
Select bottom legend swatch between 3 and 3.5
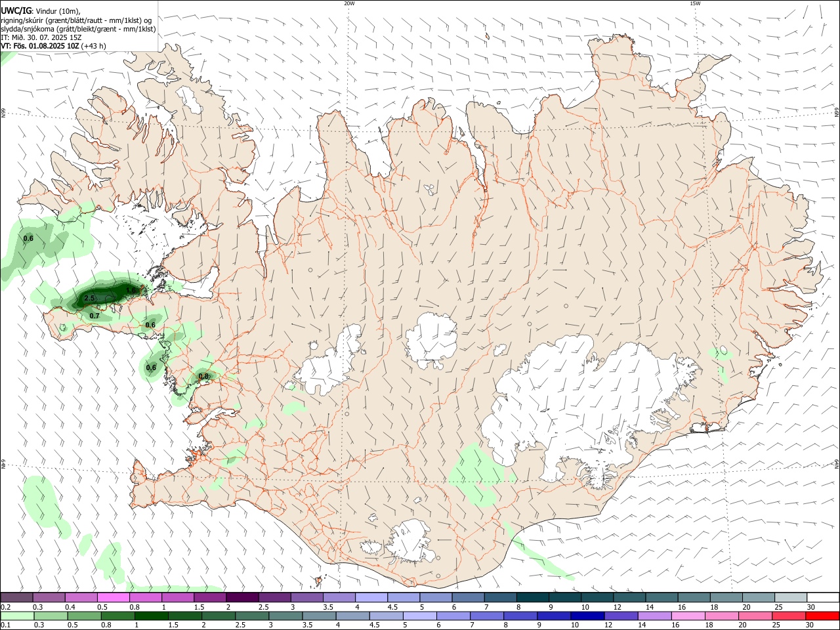tap(286, 616)
